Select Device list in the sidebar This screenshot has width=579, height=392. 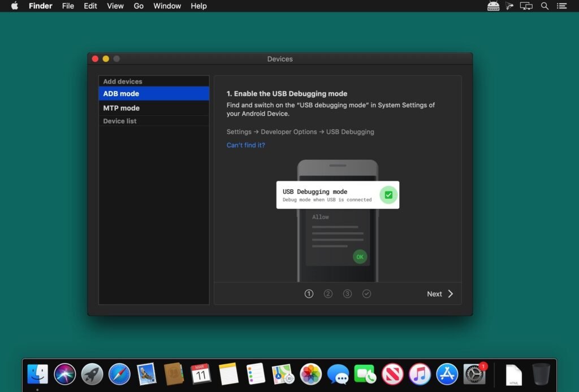pyautogui.click(x=119, y=121)
